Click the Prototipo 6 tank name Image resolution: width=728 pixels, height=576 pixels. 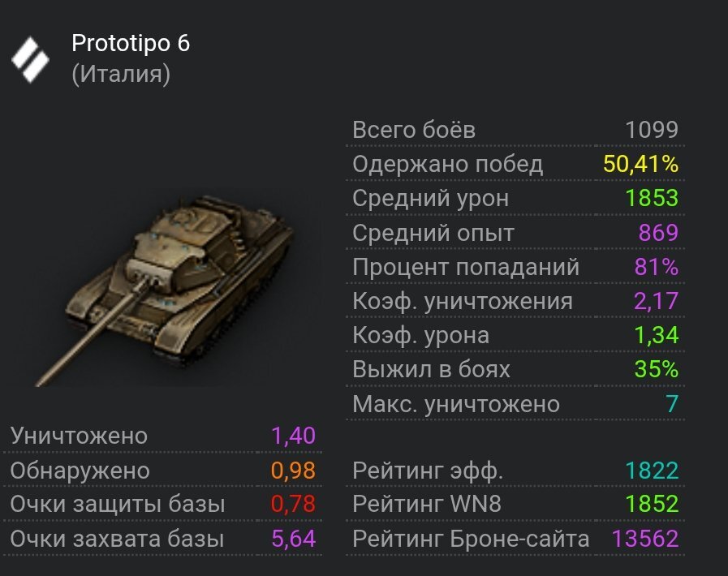(x=131, y=43)
